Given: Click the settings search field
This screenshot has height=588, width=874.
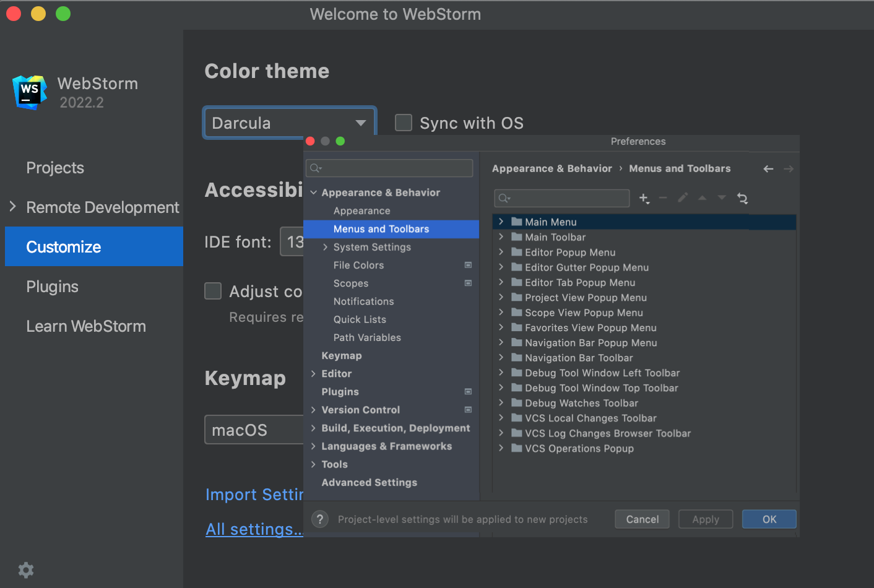Looking at the screenshot, I should coord(389,168).
